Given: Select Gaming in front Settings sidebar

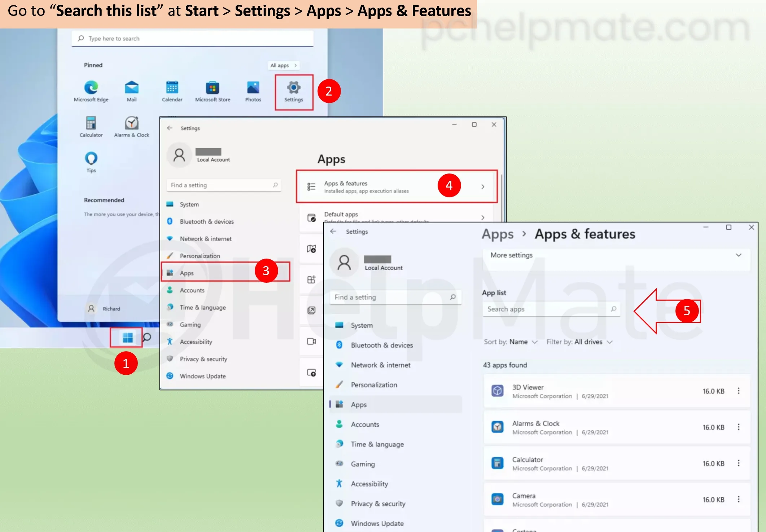Looking at the screenshot, I should (x=396, y=464).
